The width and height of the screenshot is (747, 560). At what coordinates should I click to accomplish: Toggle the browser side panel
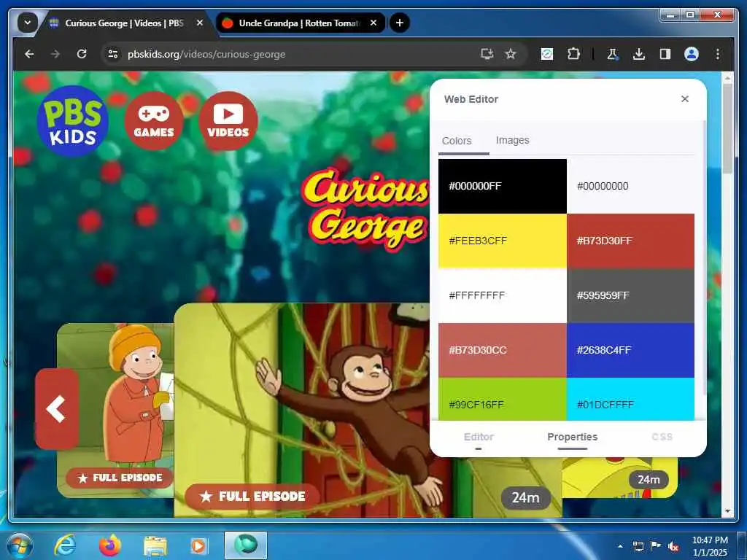click(665, 54)
